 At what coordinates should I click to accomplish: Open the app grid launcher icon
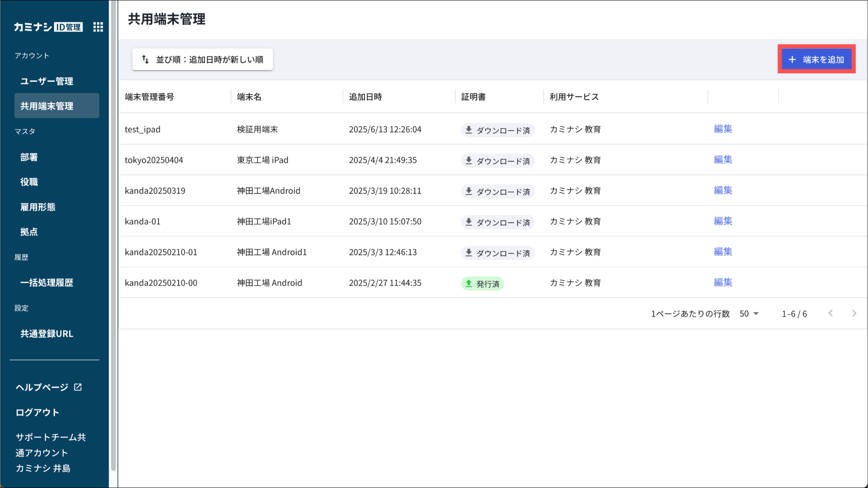pyautogui.click(x=98, y=27)
